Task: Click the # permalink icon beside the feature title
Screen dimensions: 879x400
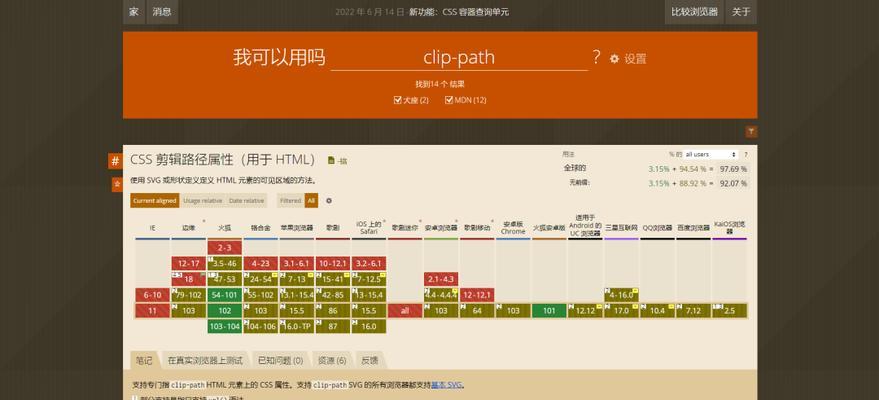Action: [x=115, y=161]
